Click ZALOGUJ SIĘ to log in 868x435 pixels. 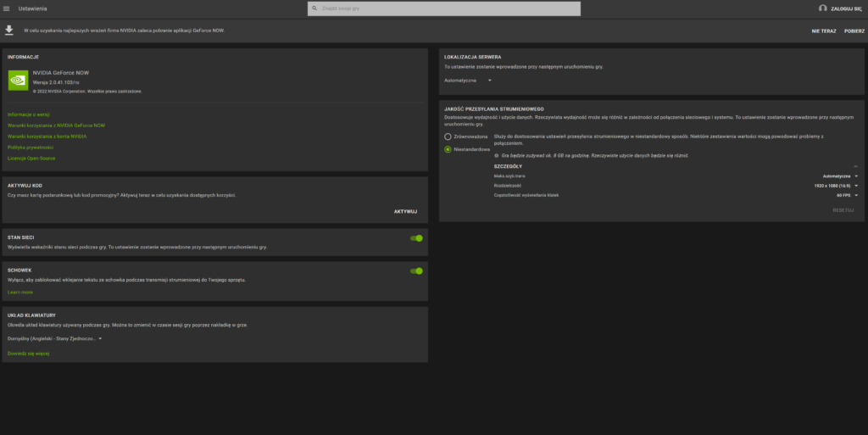pyautogui.click(x=846, y=8)
